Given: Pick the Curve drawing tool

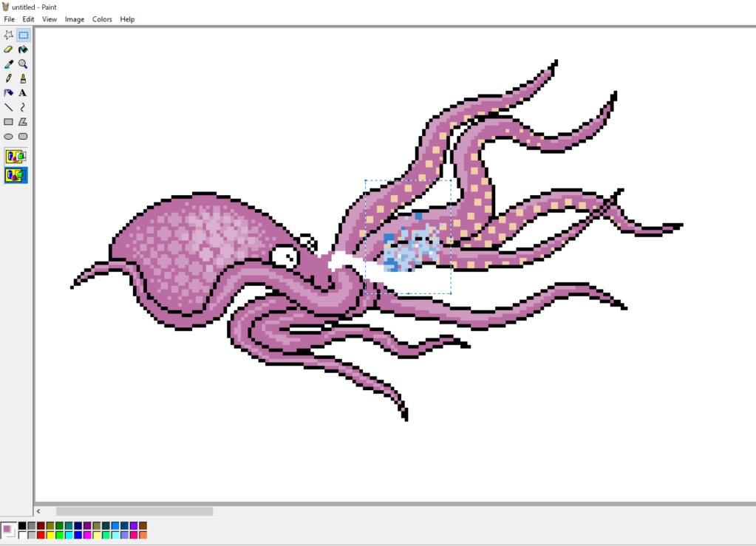Looking at the screenshot, I should tap(23, 107).
